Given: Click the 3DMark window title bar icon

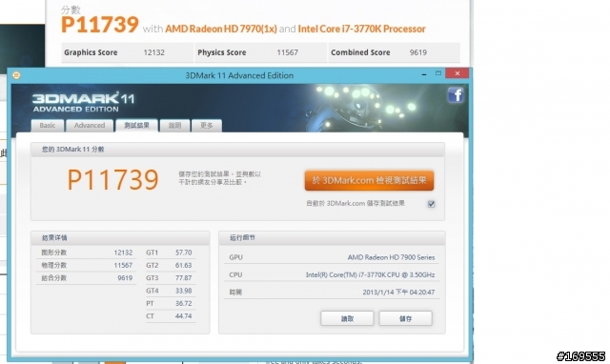Looking at the screenshot, I should pyautogui.click(x=16, y=75).
